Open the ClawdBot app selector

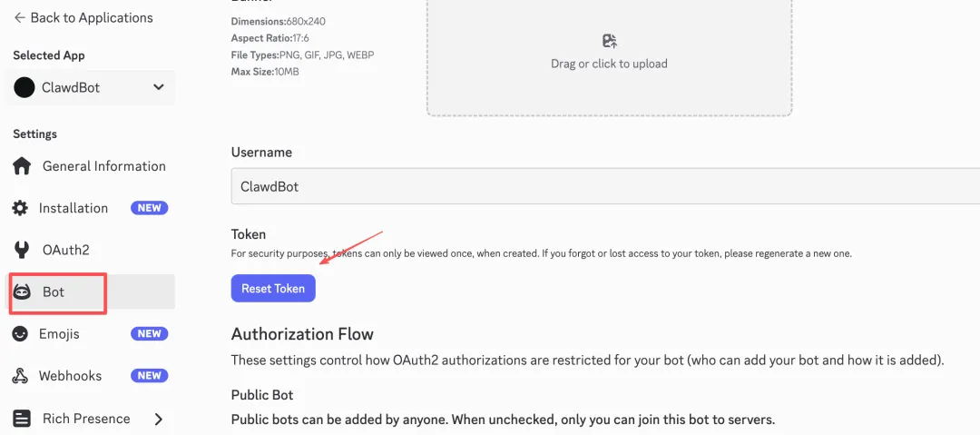click(91, 88)
